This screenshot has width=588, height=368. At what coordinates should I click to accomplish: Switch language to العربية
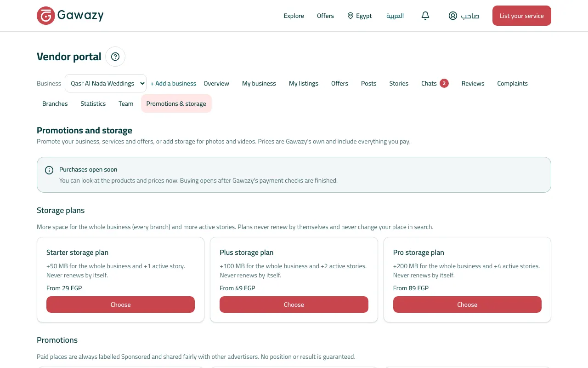click(x=395, y=16)
